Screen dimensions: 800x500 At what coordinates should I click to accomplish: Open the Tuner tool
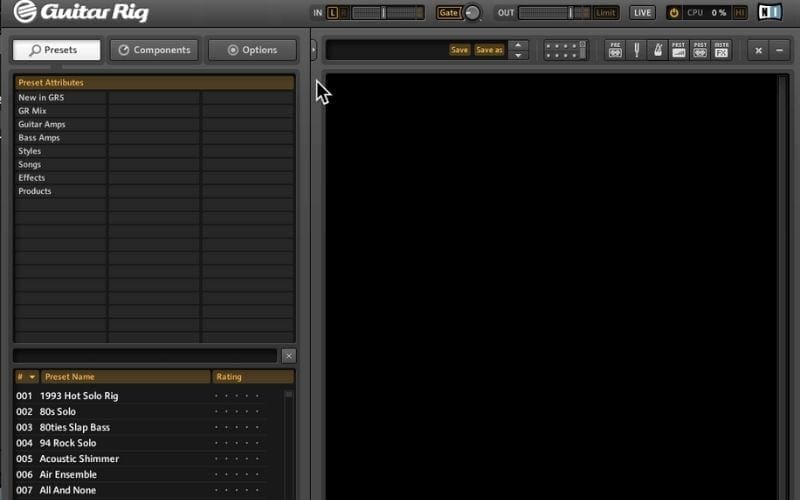coord(636,50)
